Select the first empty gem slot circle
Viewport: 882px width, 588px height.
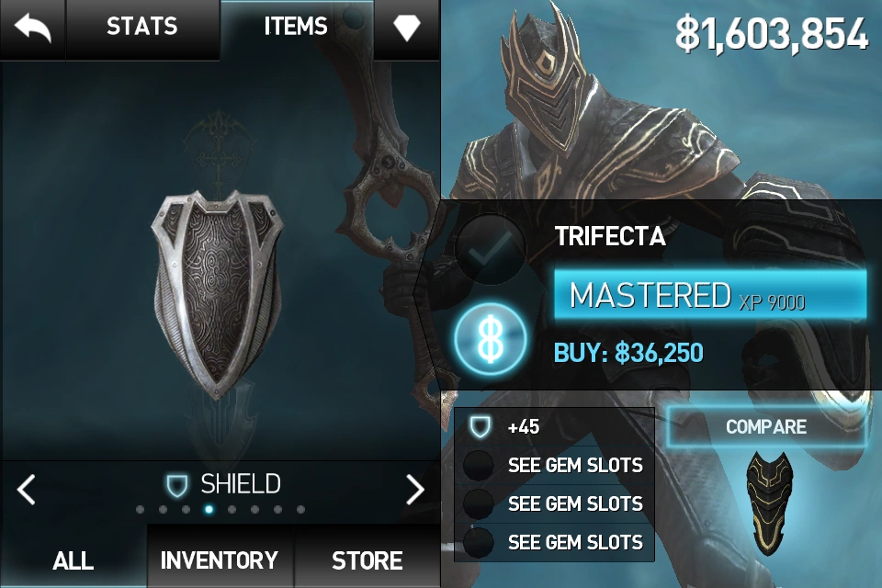pos(478,466)
